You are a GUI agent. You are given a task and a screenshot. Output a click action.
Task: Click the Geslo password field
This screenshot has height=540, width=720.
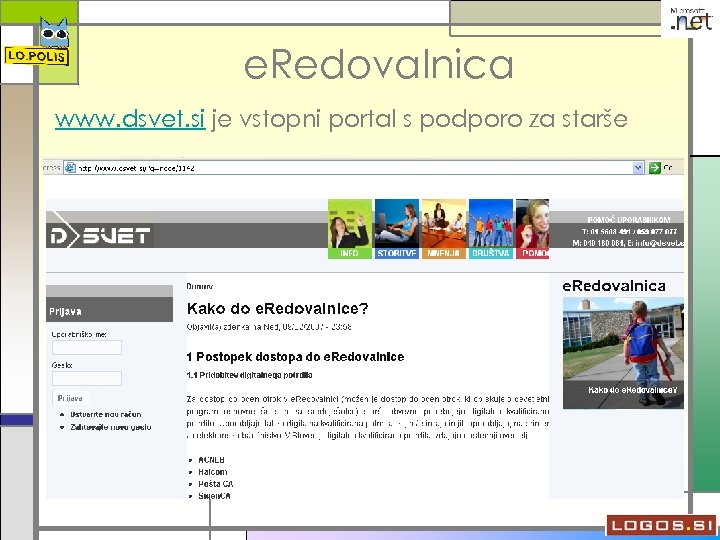(x=87, y=378)
